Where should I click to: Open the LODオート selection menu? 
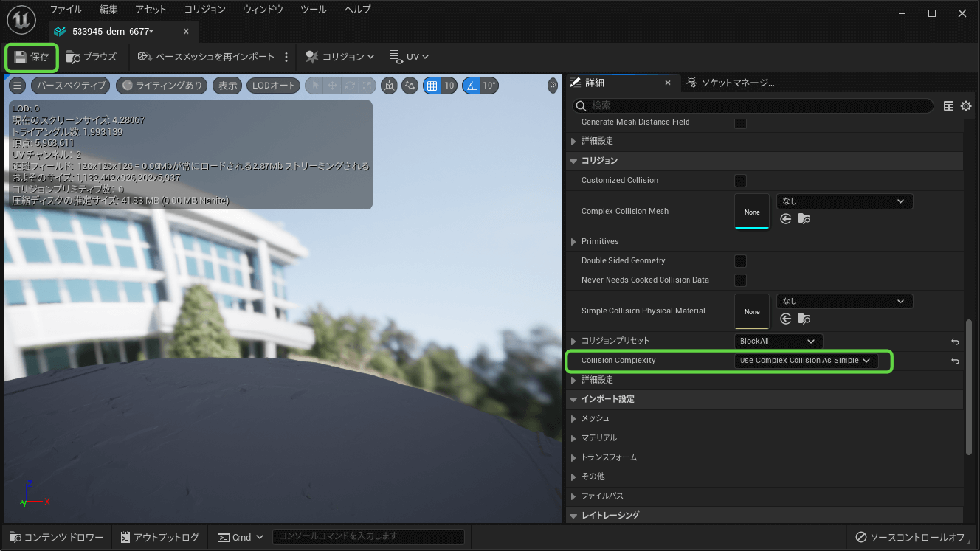pyautogui.click(x=273, y=86)
